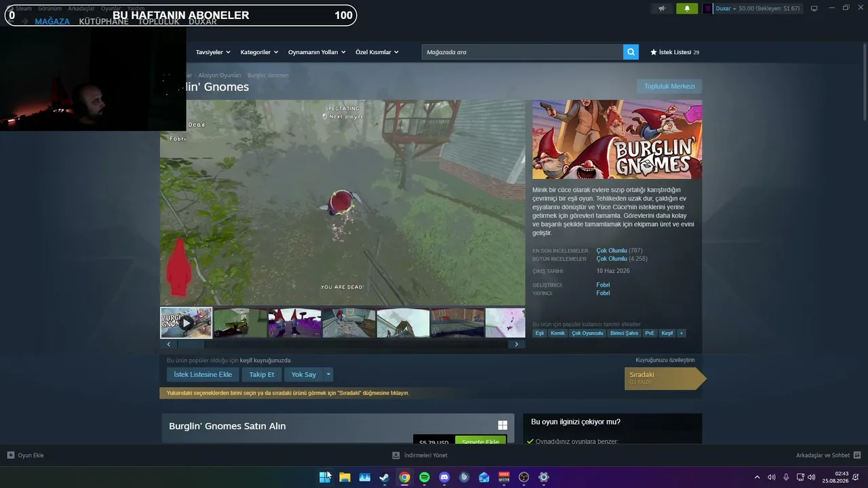Add more tags with the plus button
This screenshot has width=868, height=488.
pos(682,333)
